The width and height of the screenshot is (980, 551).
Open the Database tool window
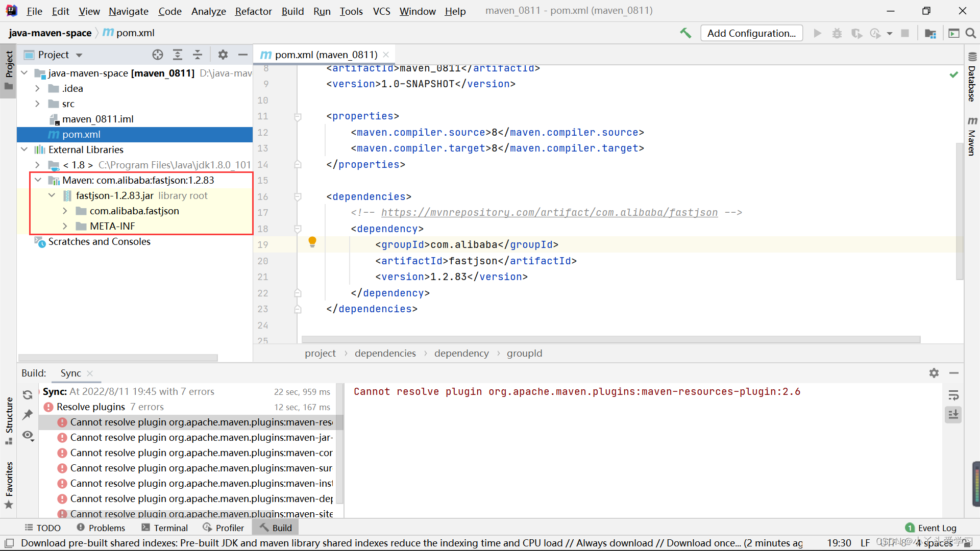point(972,78)
